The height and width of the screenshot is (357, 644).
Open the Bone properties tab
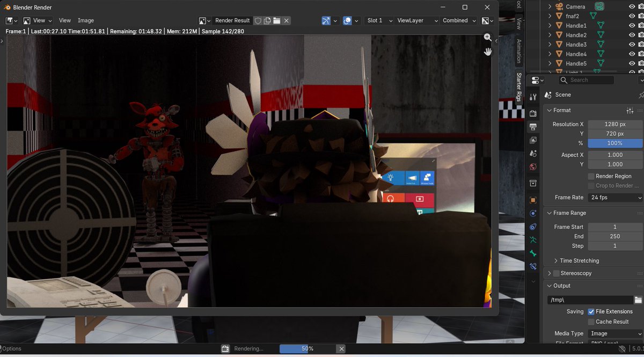[x=533, y=253]
